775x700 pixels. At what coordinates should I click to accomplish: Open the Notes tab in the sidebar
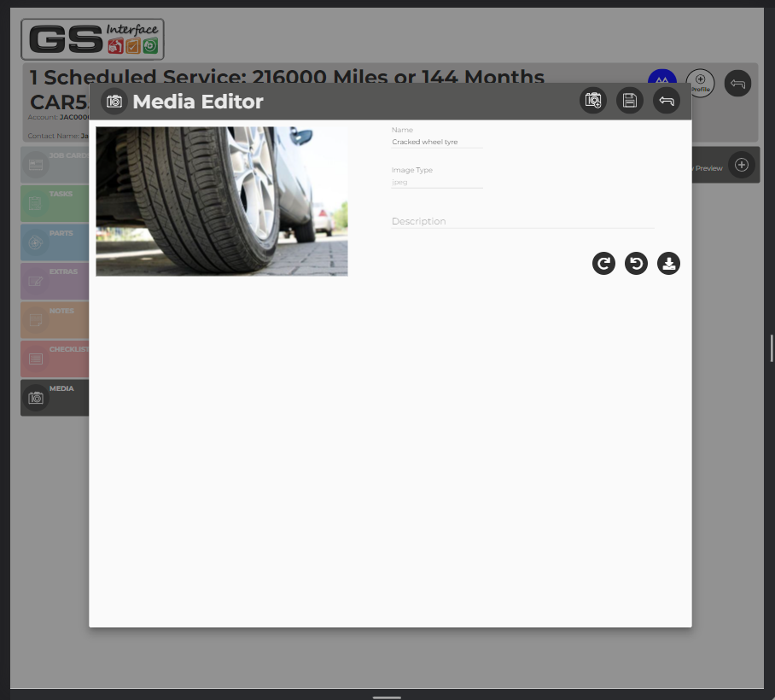pyautogui.click(x=55, y=320)
